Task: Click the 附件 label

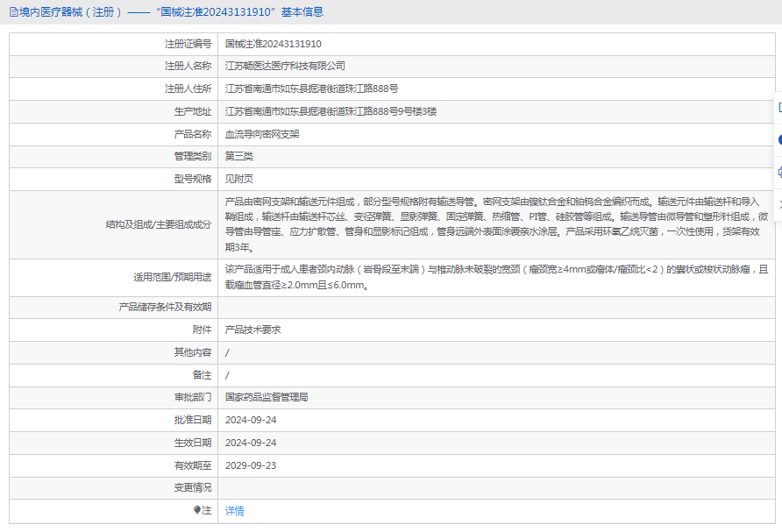Action: point(202,330)
